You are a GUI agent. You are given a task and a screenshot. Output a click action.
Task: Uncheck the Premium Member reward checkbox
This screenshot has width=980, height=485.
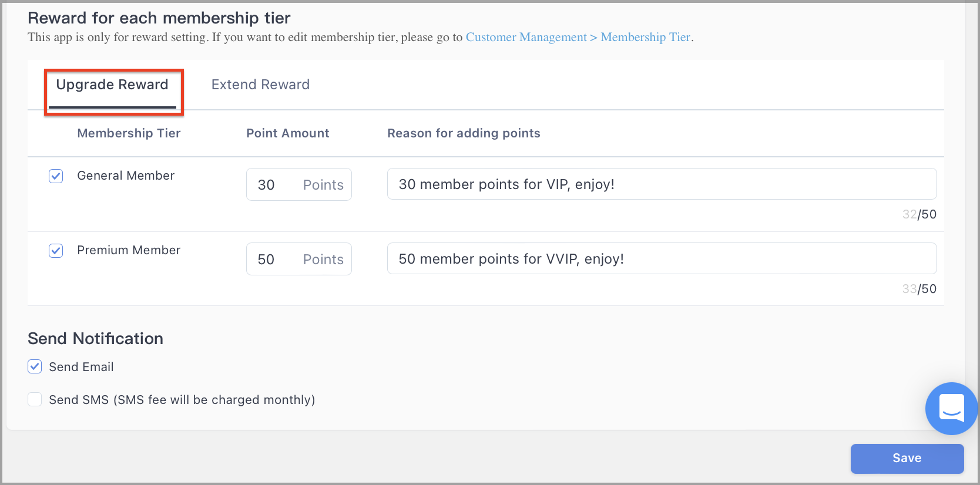click(x=55, y=250)
